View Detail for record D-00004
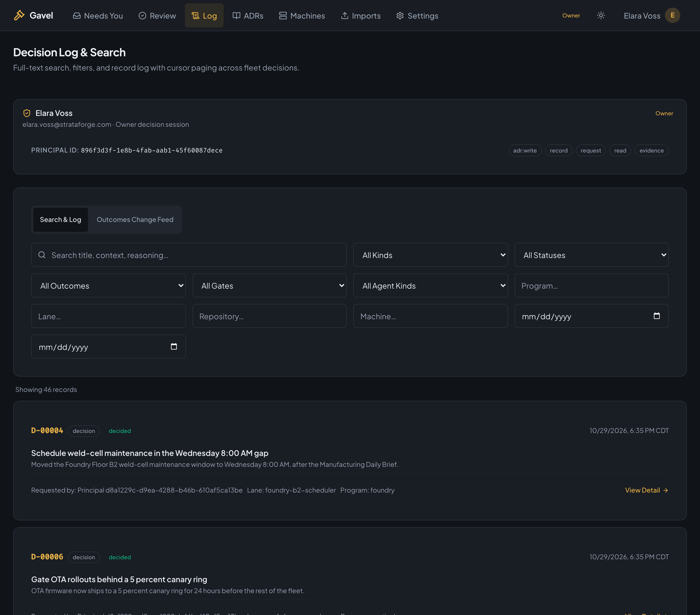 (x=647, y=490)
